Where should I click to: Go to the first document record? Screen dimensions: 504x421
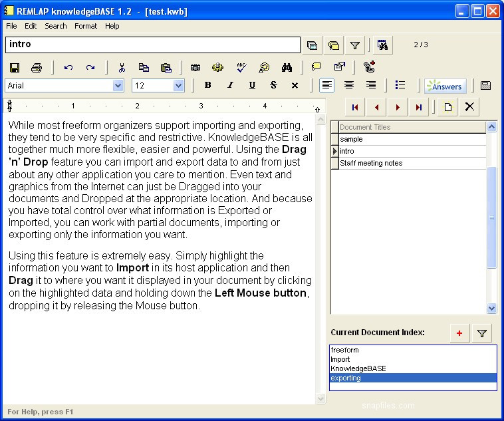355,107
